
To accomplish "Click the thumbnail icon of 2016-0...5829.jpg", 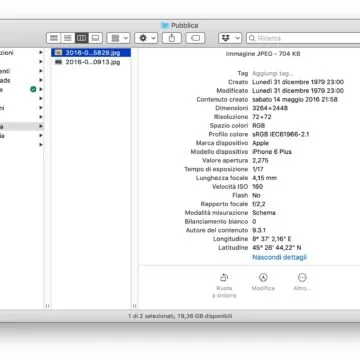I will point(59,53).
